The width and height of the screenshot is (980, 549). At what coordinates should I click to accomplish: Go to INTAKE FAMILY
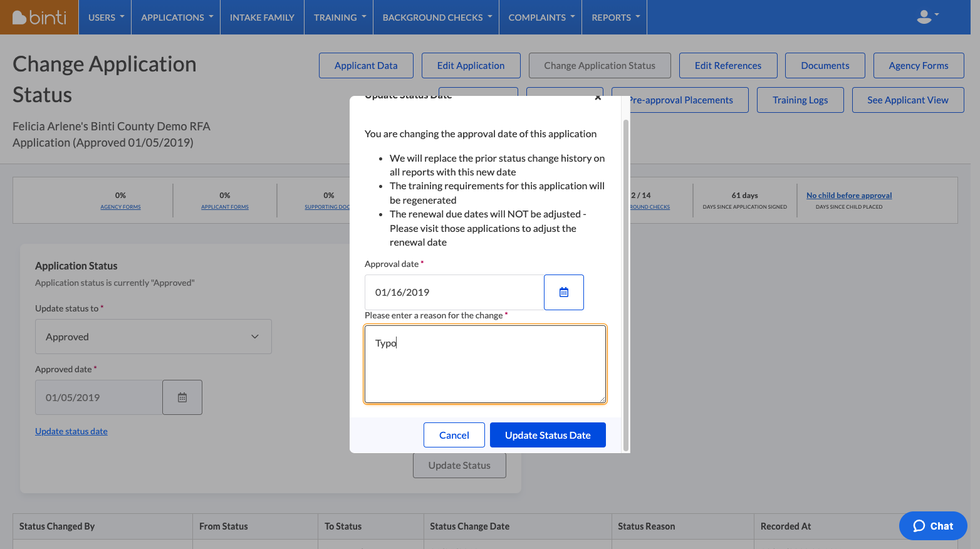(x=262, y=18)
